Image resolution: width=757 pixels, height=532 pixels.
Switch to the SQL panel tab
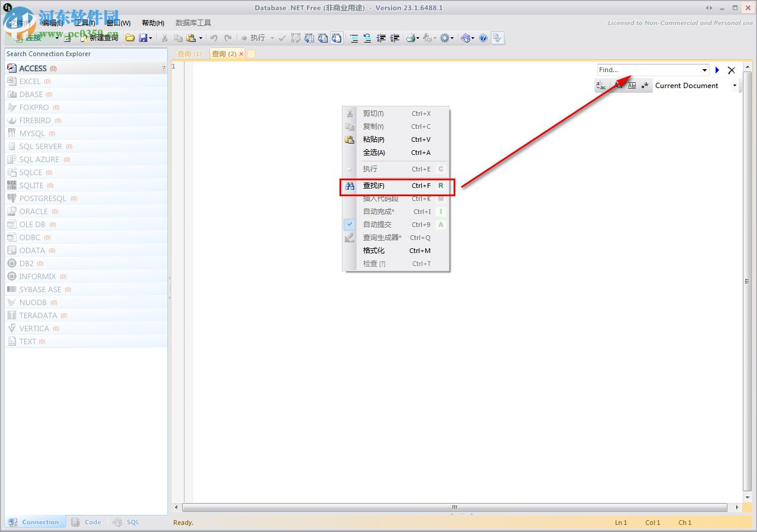click(x=126, y=522)
